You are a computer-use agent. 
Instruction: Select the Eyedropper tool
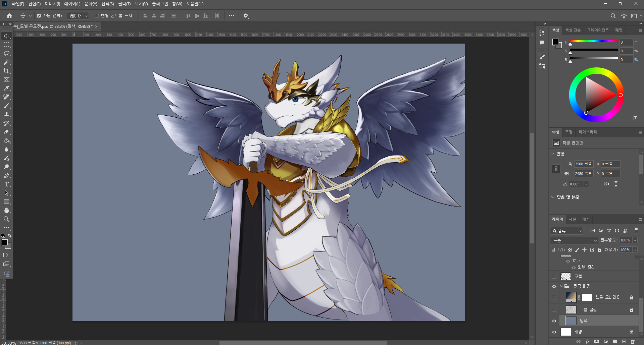6,88
